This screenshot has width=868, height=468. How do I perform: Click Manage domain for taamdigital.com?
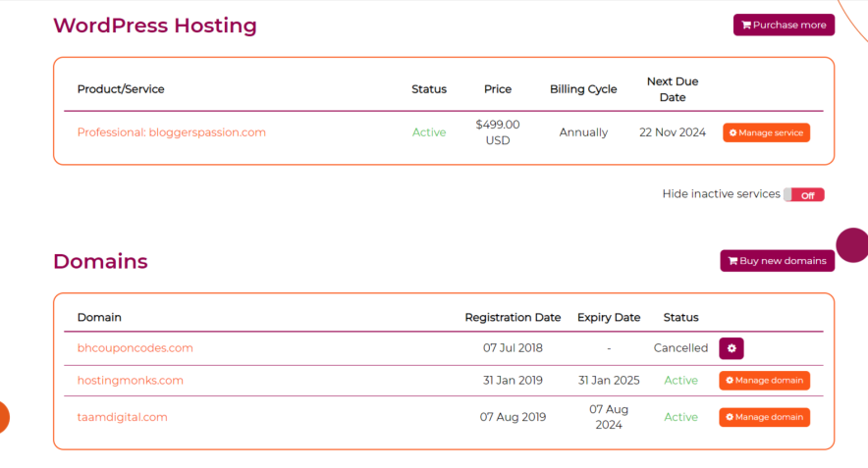(764, 417)
